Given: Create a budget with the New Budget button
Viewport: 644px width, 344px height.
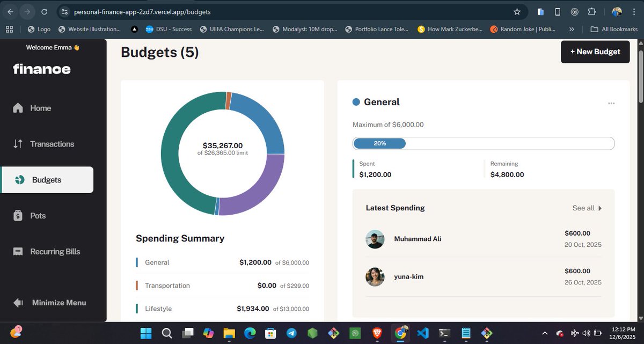Looking at the screenshot, I should click(595, 52).
